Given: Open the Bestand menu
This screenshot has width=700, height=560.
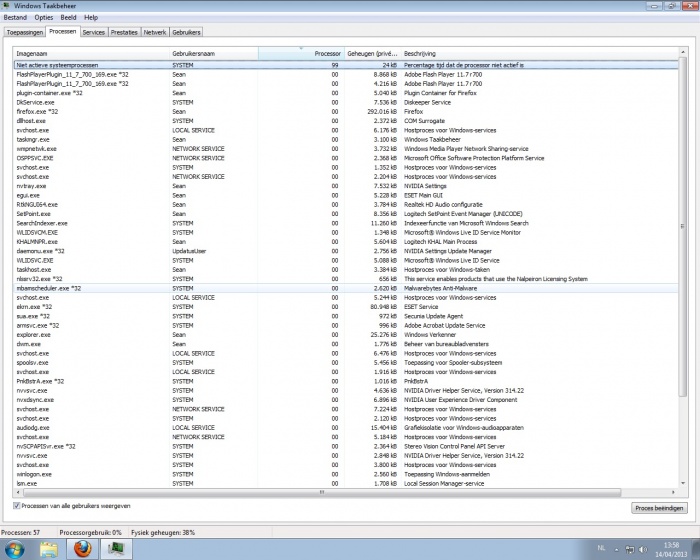Looking at the screenshot, I should tap(15, 17).
